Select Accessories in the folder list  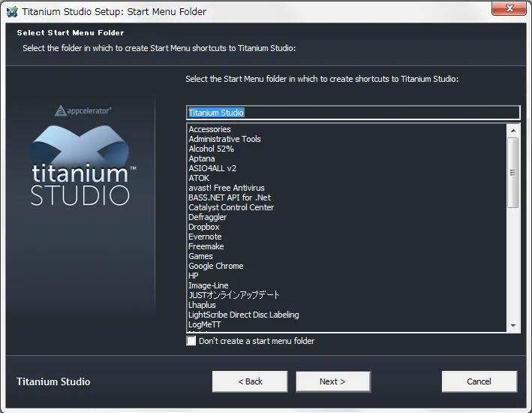tap(209, 129)
